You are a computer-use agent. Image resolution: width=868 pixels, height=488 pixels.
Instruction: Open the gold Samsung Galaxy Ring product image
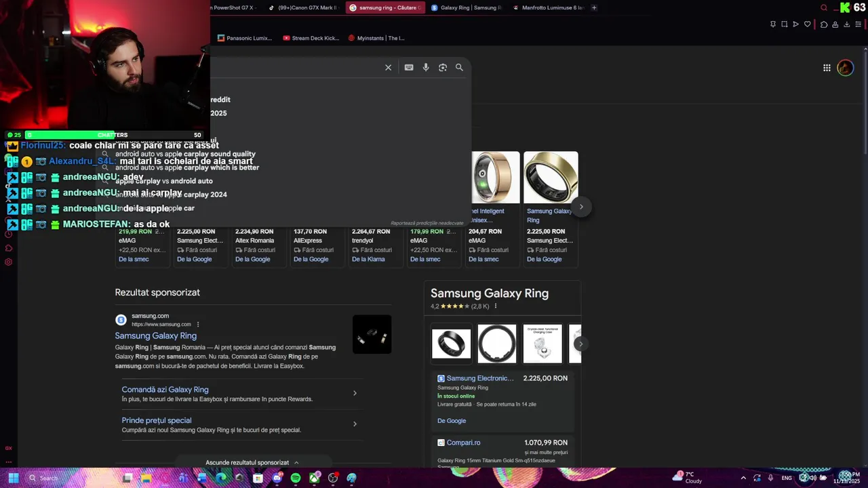click(551, 178)
